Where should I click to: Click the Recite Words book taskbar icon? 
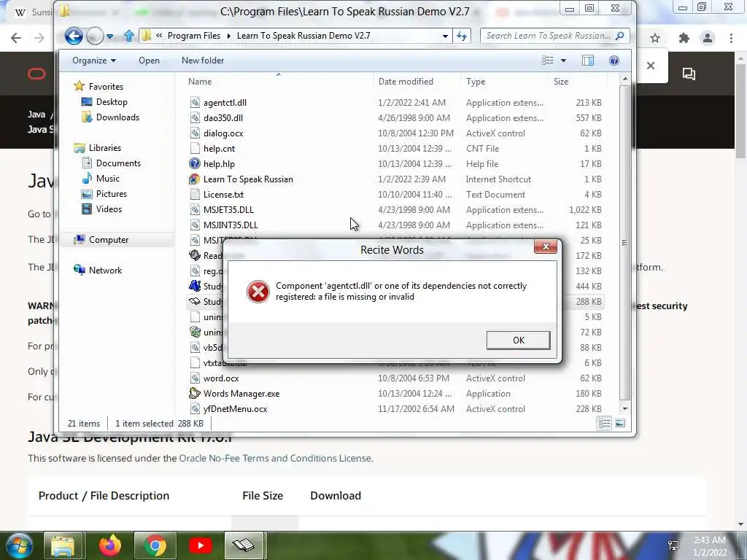point(244,545)
